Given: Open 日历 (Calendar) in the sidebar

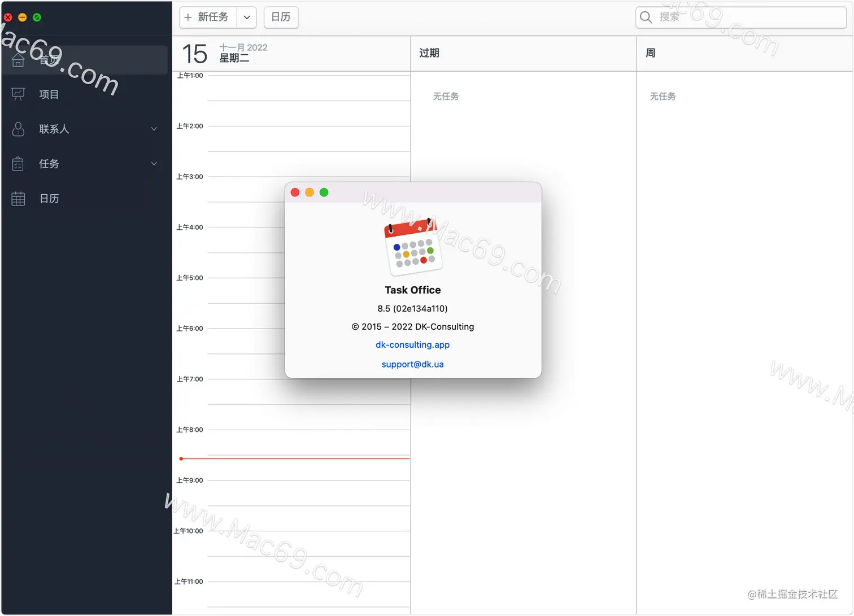Looking at the screenshot, I should pos(85,199).
